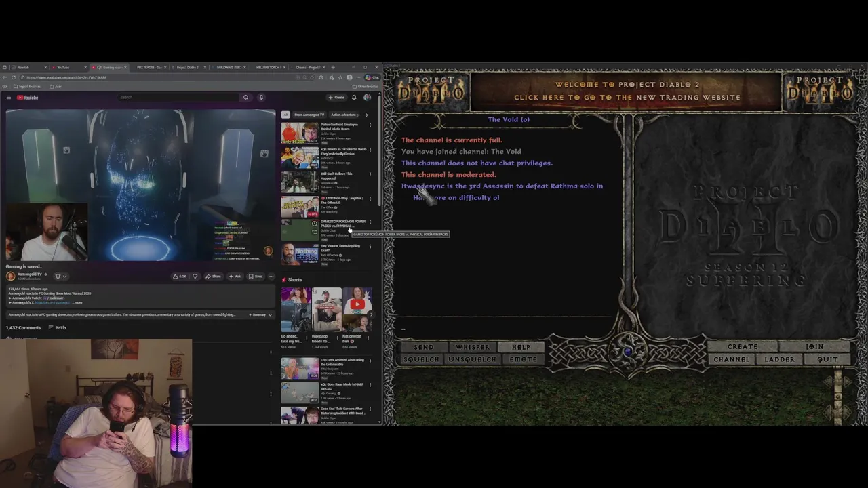868x488 pixels.
Task: Open the YouTube account avatar menu
Action: click(x=367, y=97)
